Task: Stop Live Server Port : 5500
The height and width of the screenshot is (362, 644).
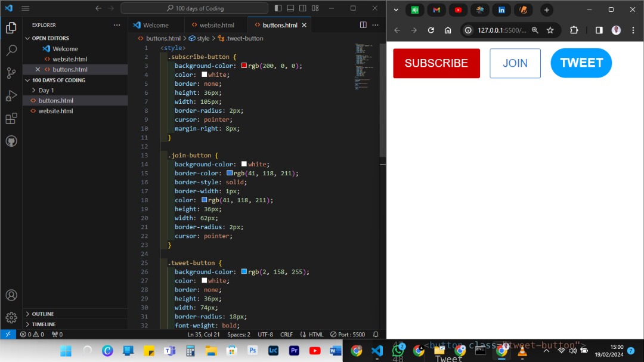Action: (348, 335)
